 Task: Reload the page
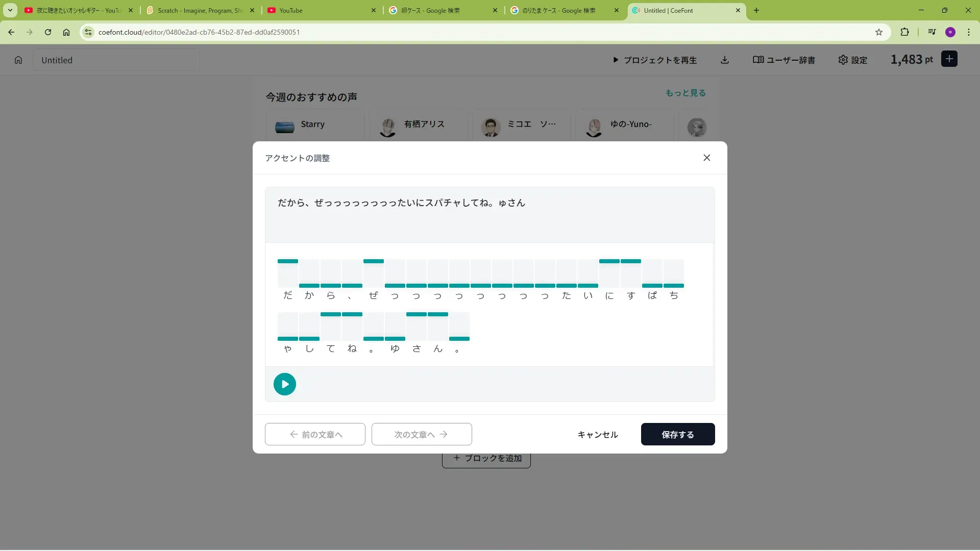[x=48, y=32]
